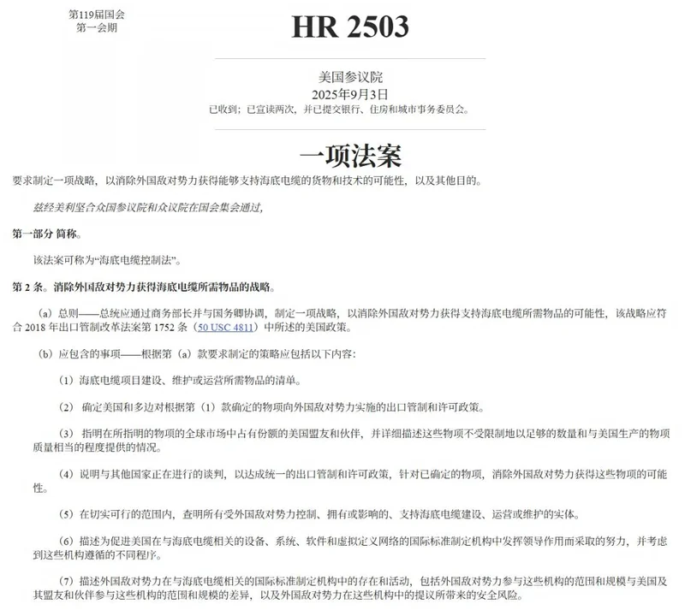The width and height of the screenshot is (685, 616).
Task: Click the 第119届国会 header text
Action: 97,15
